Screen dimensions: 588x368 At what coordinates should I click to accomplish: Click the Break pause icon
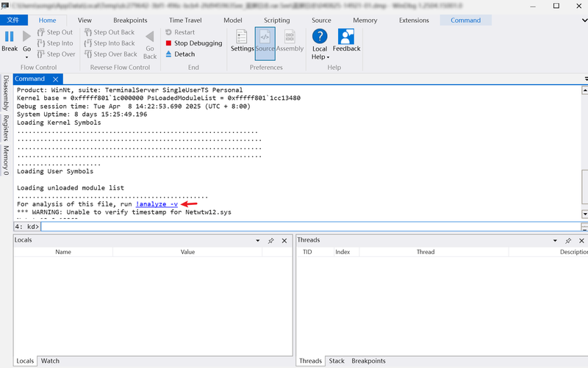point(10,36)
